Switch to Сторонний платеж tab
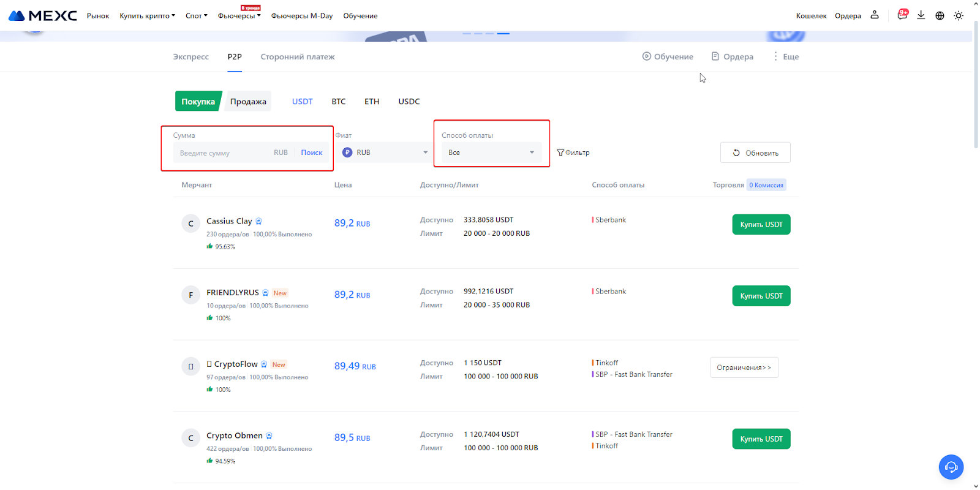Viewport: 980px width, 490px height. click(298, 56)
